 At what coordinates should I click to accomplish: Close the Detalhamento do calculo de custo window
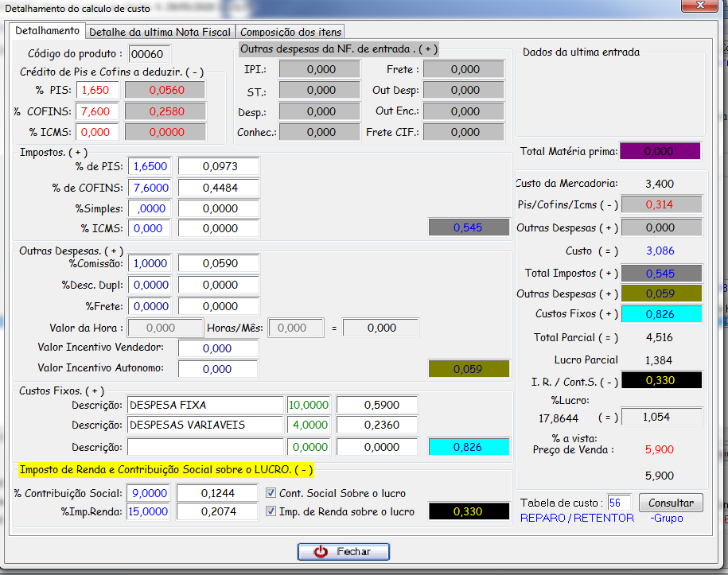(x=699, y=7)
